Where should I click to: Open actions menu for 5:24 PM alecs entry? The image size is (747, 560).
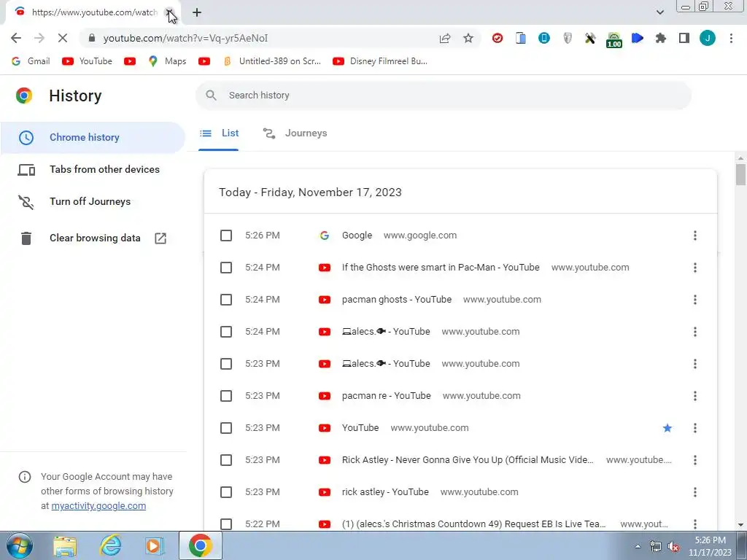point(695,332)
